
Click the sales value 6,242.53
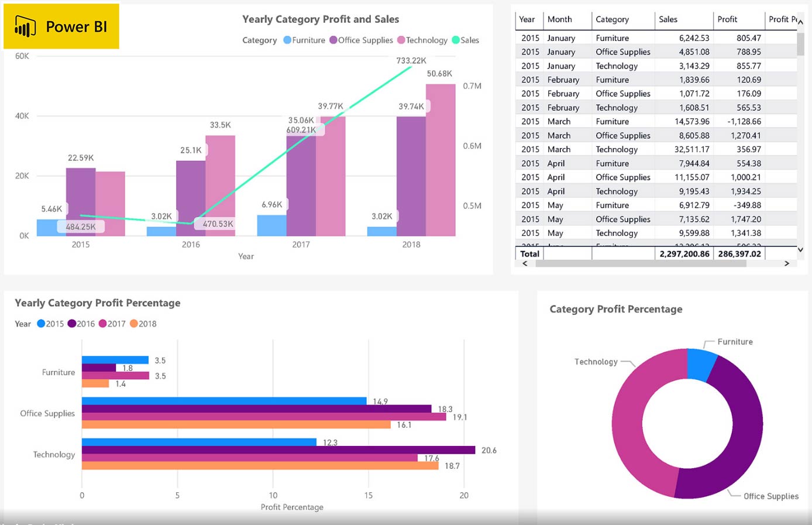tap(694, 38)
